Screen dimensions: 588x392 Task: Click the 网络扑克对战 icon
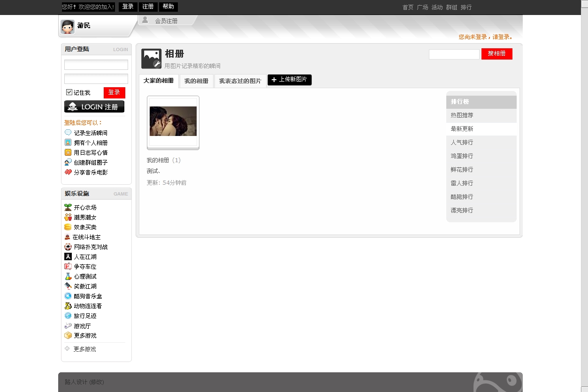[68, 247]
